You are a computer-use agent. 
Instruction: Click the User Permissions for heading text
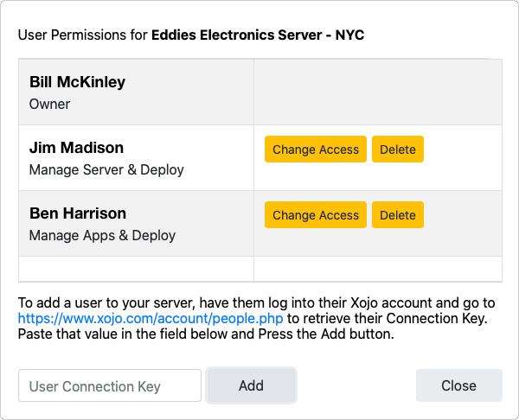point(83,35)
